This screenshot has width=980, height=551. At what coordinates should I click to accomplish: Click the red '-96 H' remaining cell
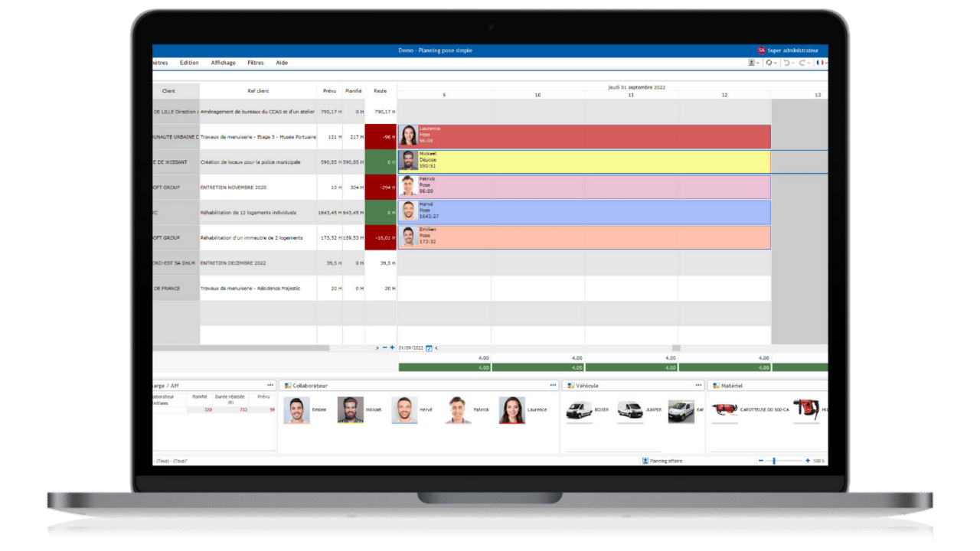coord(381,137)
